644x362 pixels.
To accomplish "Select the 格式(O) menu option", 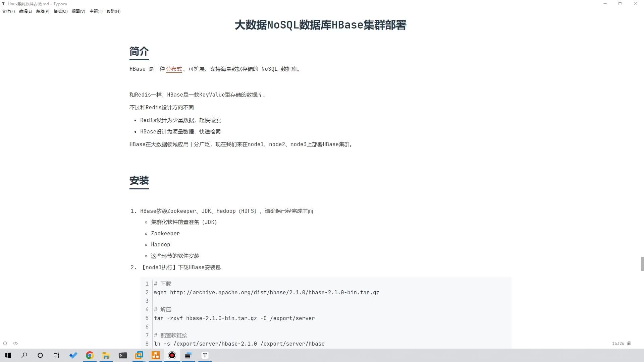I will coord(61,11).
